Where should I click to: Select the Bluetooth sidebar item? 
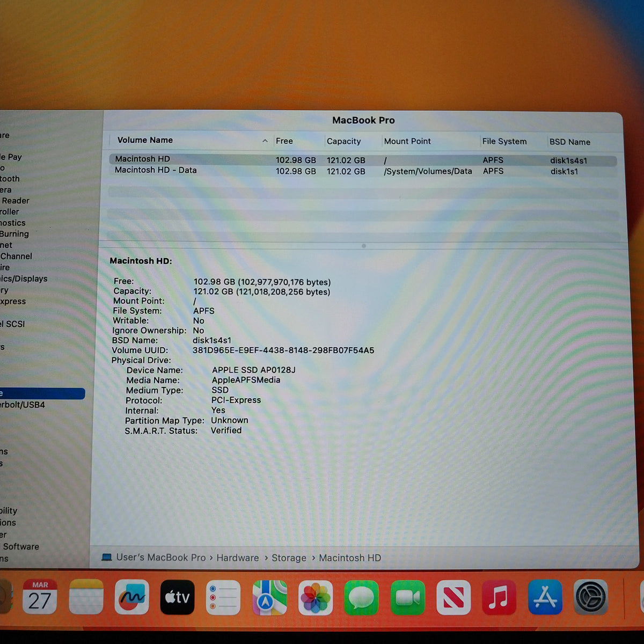pyautogui.click(x=10, y=179)
